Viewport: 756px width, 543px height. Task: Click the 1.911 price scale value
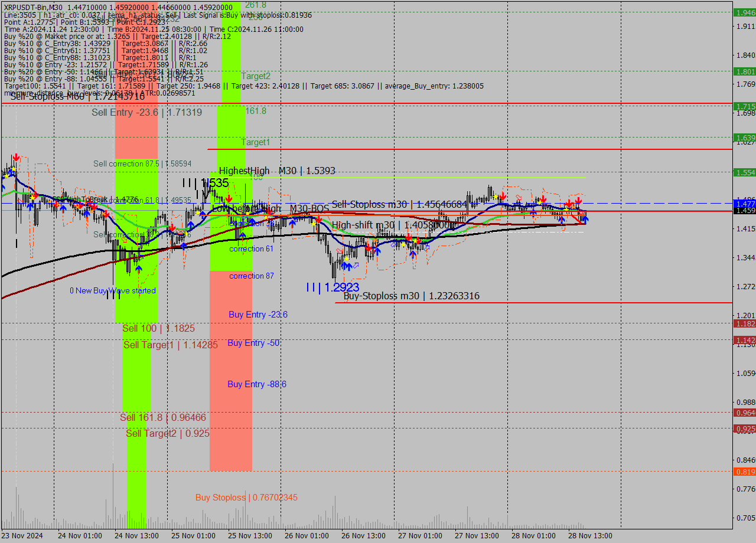tap(745, 26)
